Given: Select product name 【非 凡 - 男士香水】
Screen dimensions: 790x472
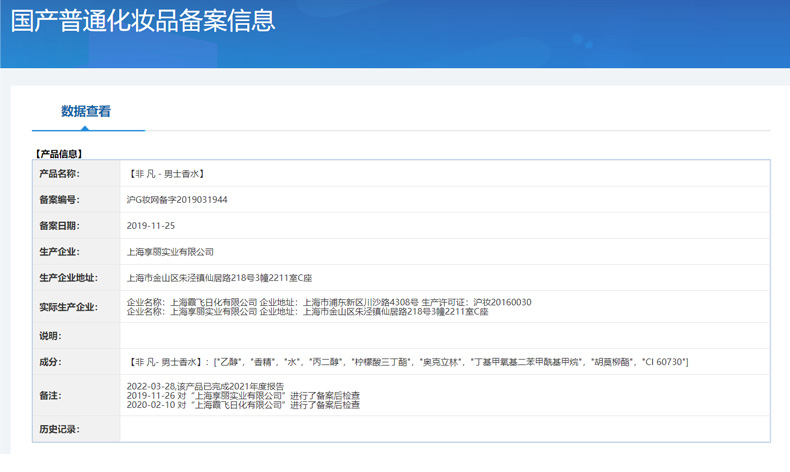Looking at the screenshot, I should [166, 174].
